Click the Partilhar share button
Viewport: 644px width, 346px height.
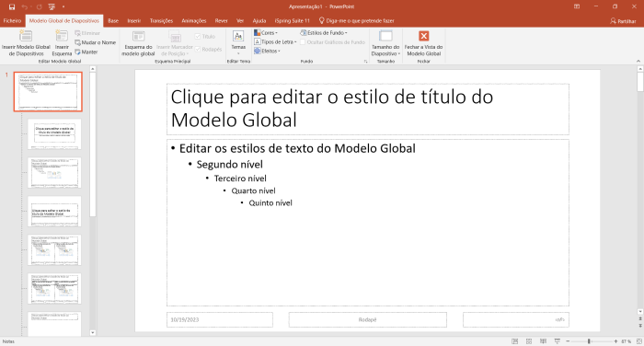[623, 21]
